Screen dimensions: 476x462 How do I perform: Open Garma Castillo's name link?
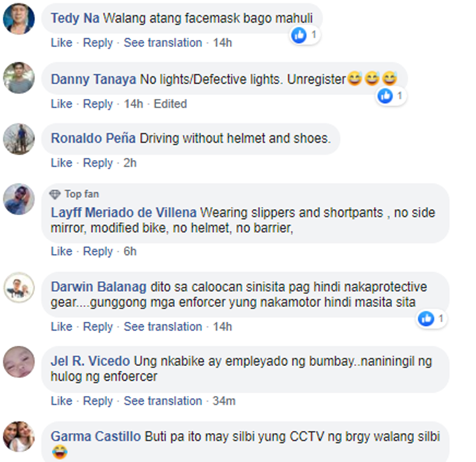tap(96, 437)
